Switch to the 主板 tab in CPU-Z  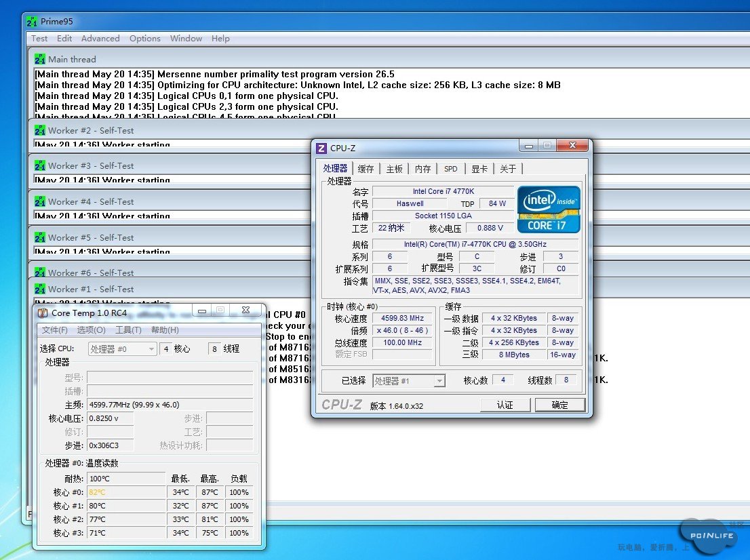point(395,169)
